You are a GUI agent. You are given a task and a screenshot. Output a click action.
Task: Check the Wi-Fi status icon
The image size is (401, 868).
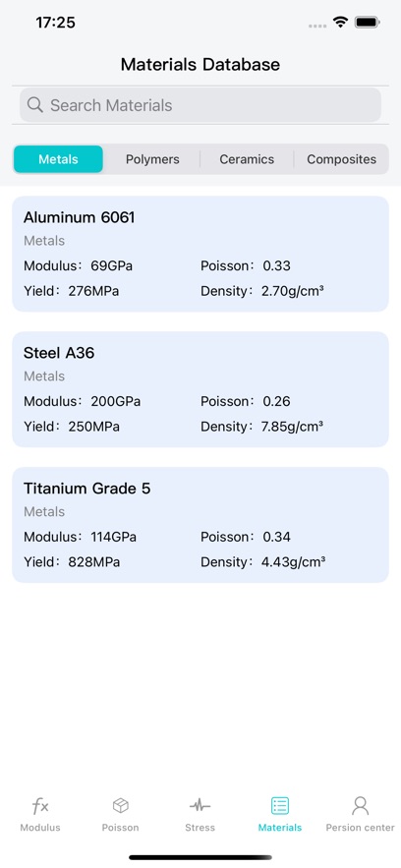[x=340, y=23]
